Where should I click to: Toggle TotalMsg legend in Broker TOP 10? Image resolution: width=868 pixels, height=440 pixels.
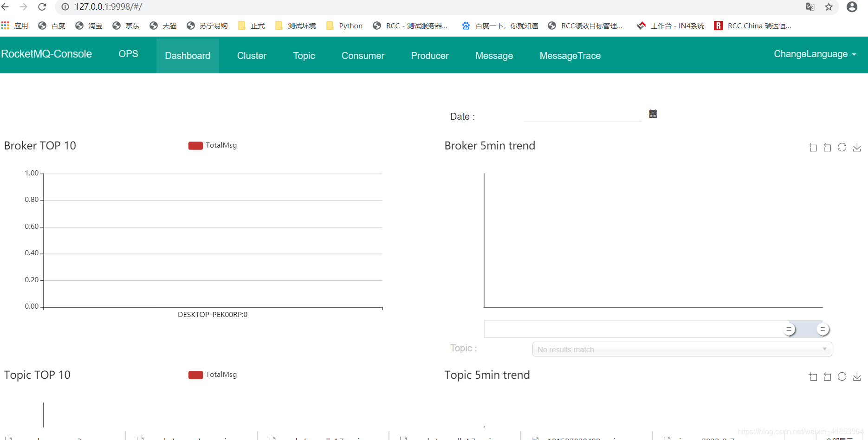pyautogui.click(x=213, y=145)
